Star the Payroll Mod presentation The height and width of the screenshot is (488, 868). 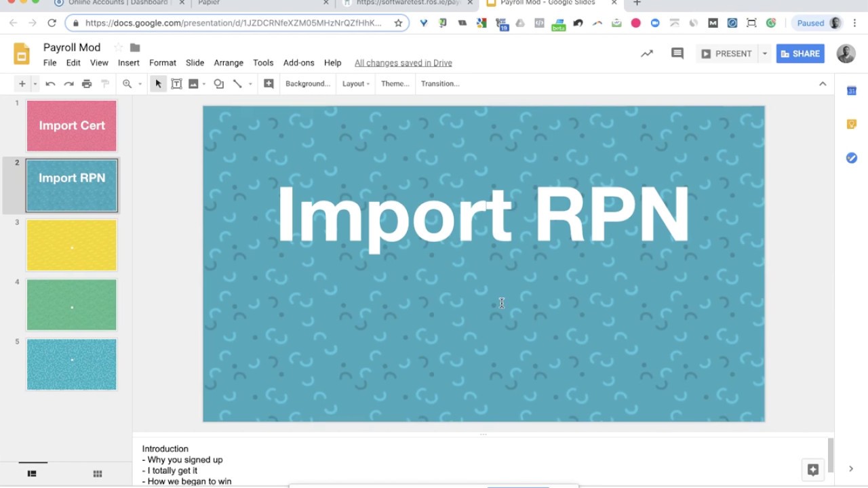118,47
